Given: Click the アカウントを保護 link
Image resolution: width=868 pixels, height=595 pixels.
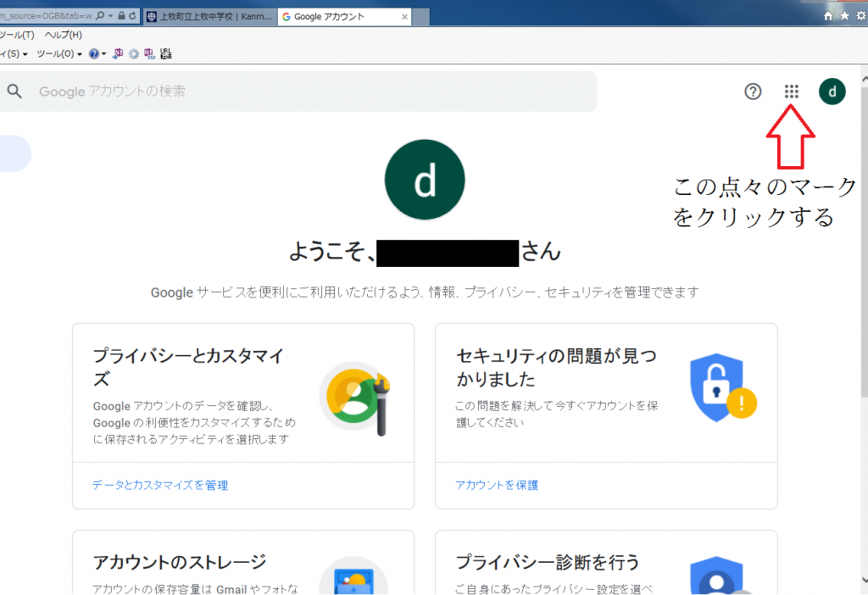Looking at the screenshot, I should point(497,486).
